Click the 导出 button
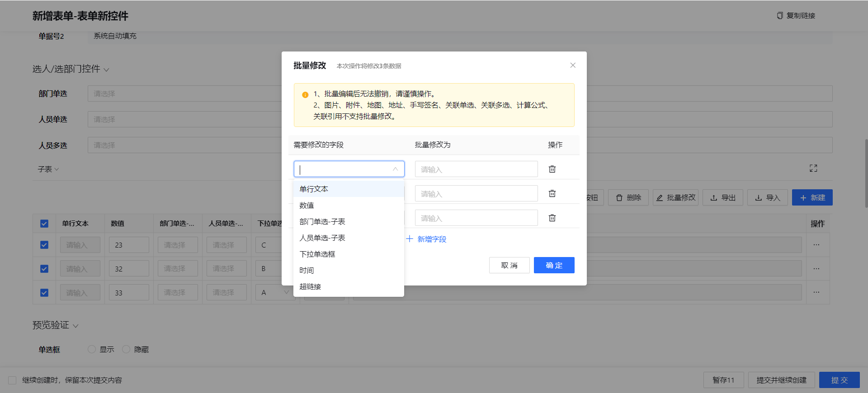Viewport: 868px width, 393px height. point(723,197)
